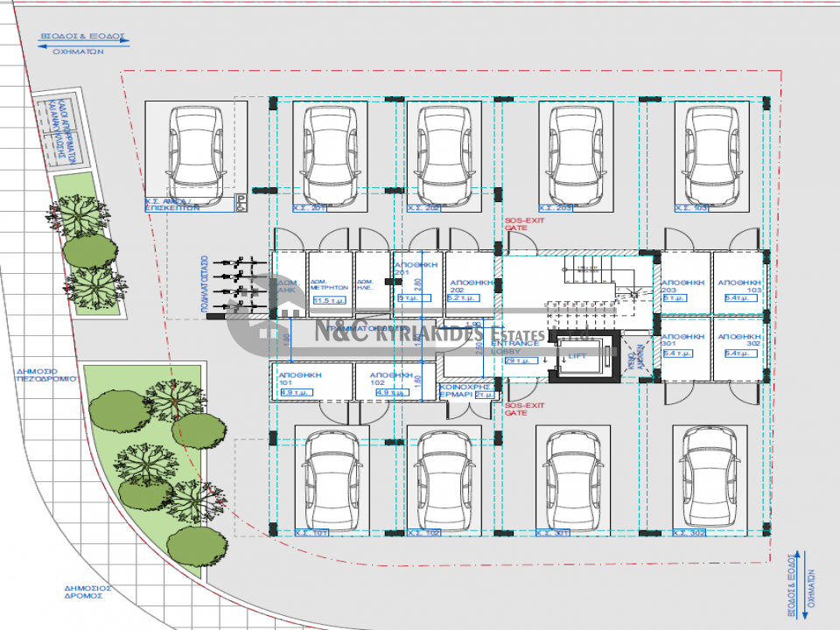Click the upper SOS-EXIT GATE label
Viewport: 840px width, 630px height.
tap(524, 224)
